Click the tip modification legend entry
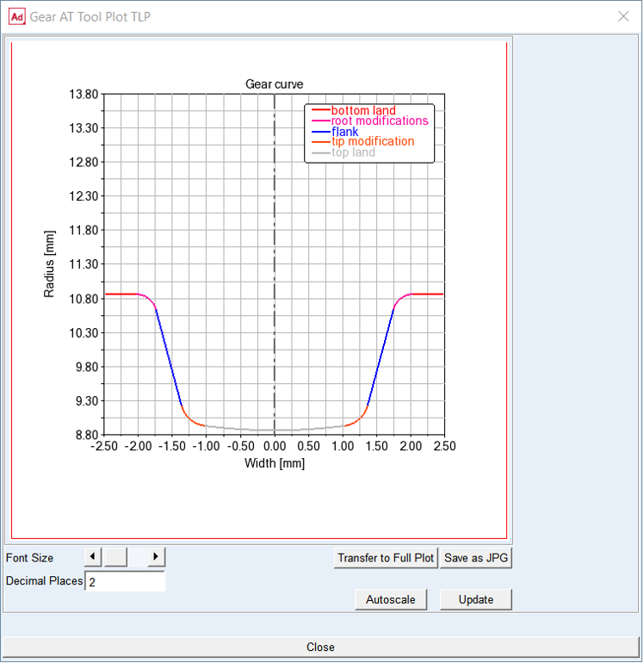This screenshot has width=644, height=663. click(362, 141)
